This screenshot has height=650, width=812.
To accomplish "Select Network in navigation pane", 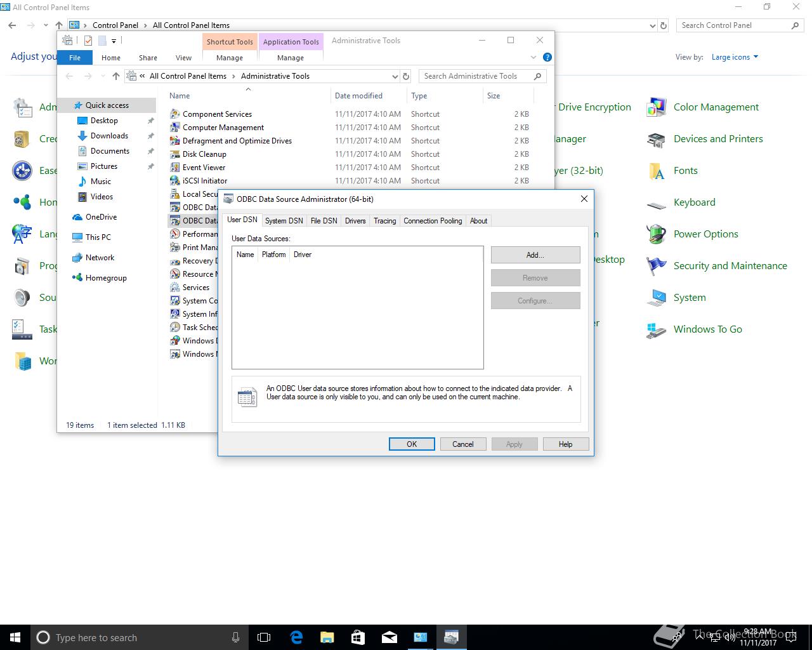I will point(100,258).
